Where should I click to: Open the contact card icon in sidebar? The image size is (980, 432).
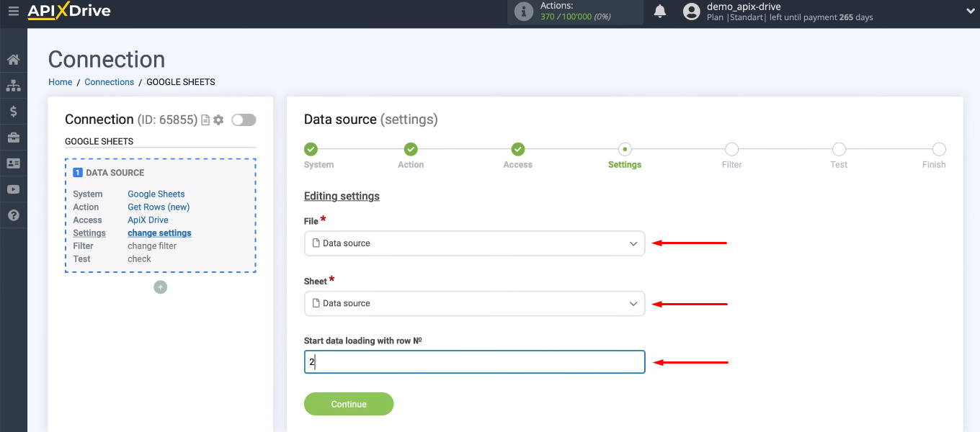13,163
